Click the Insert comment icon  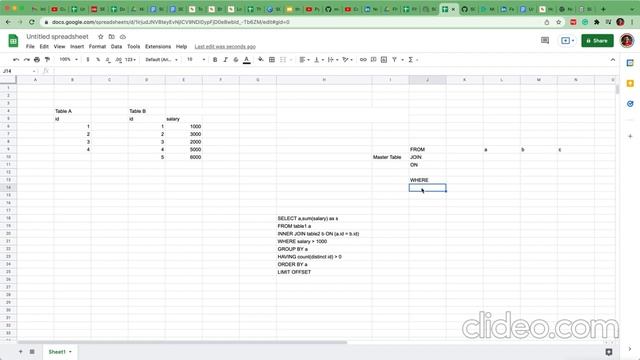click(x=373, y=60)
